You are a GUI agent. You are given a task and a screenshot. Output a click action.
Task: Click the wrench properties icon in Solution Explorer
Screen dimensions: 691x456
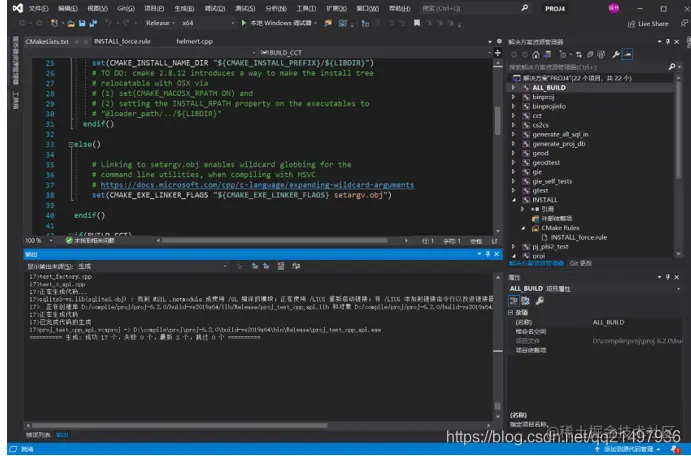pos(616,55)
